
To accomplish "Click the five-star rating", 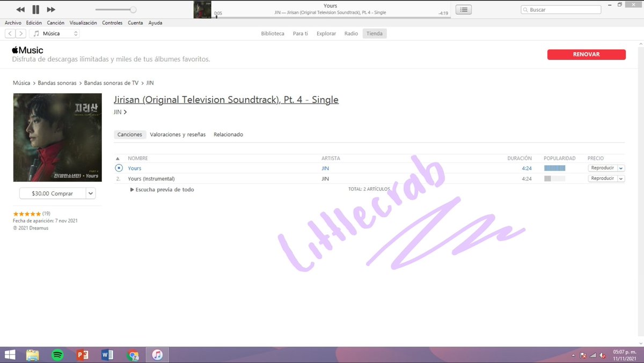I will (x=27, y=213).
